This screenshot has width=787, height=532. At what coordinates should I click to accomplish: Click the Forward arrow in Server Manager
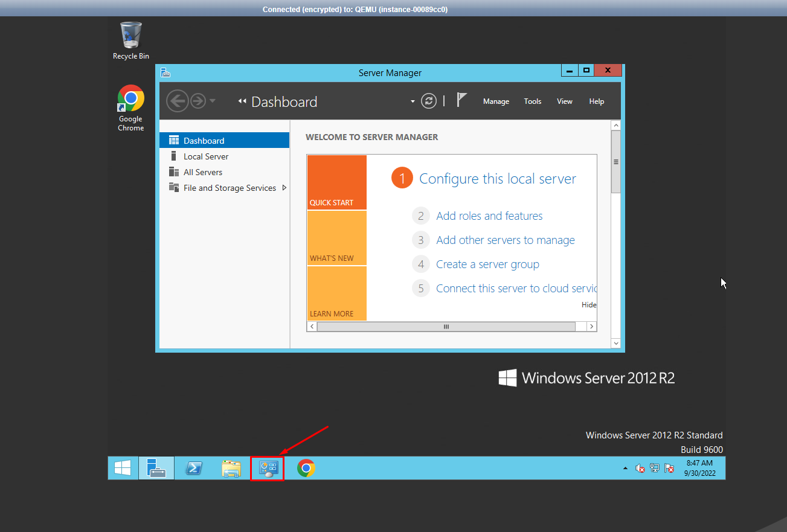click(x=198, y=101)
